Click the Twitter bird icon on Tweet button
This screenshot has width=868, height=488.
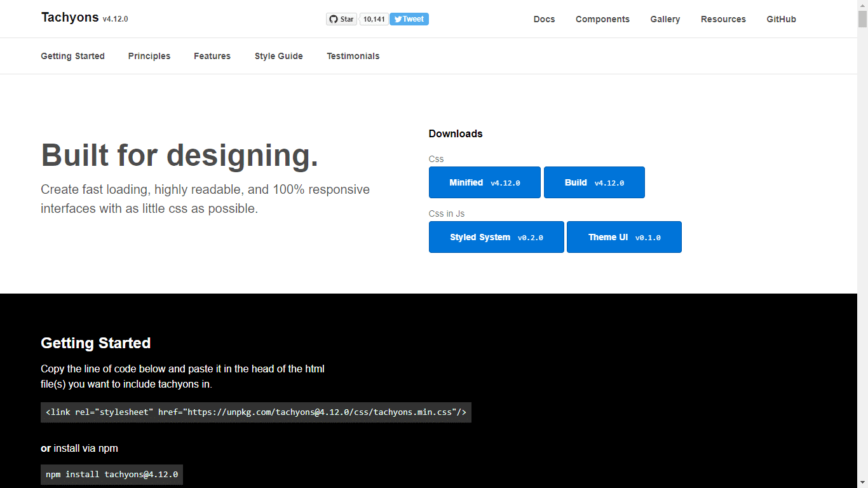tap(397, 18)
